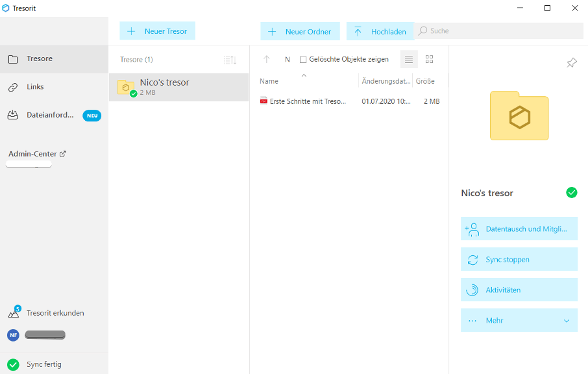Maximize the Tresorit window
The width and height of the screenshot is (588, 374).
click(547, 8)
